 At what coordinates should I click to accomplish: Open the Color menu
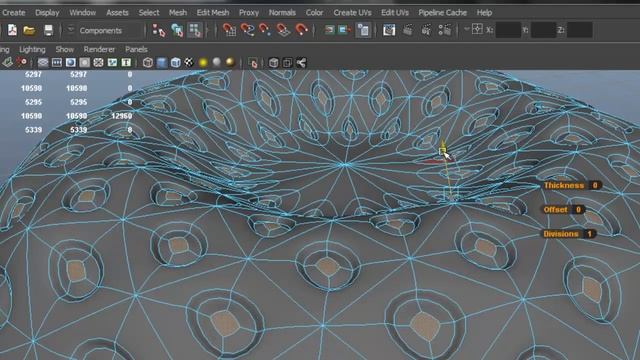[x=314, y=13]
